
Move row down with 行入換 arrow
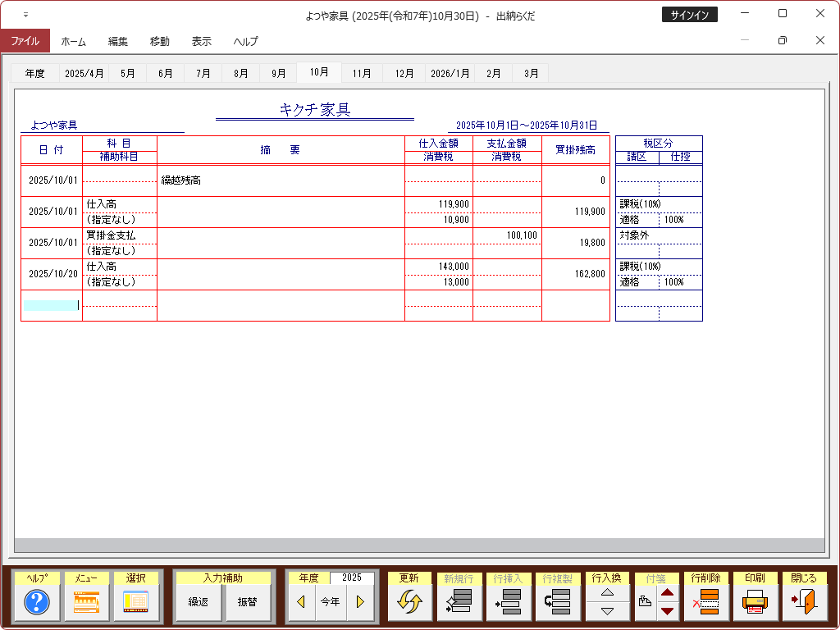(x=607, y=611)
